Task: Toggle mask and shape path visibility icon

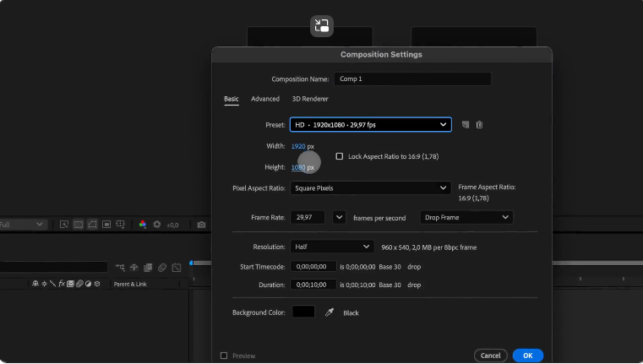Action: (x=92, y=225)
